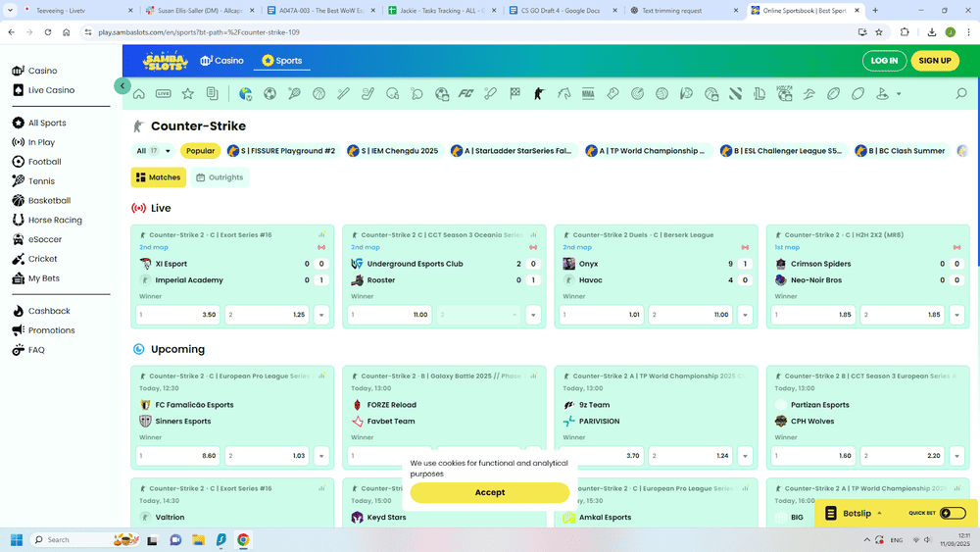Select the table tennis paddle icon
The image size is (980, 552).
[416, 94]
